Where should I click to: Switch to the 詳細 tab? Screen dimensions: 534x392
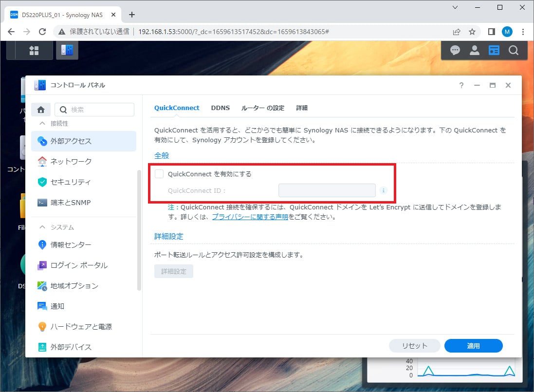coord(302,108)
